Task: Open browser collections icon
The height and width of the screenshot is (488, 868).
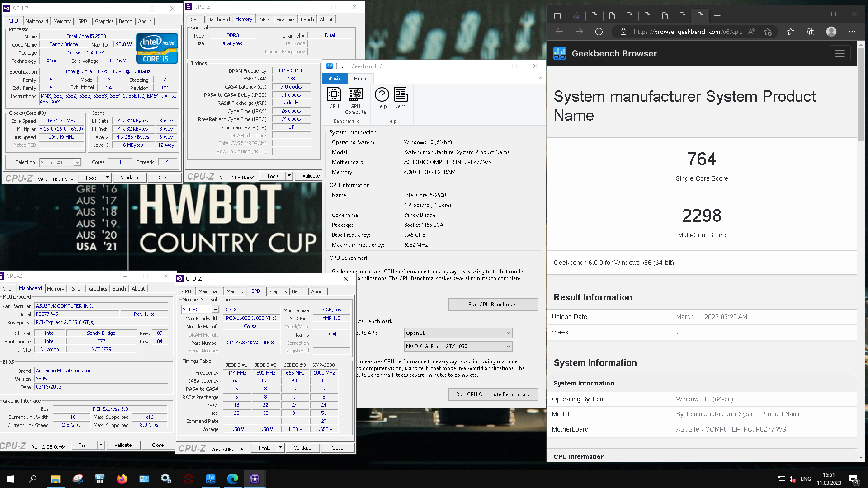Action: 811,32
